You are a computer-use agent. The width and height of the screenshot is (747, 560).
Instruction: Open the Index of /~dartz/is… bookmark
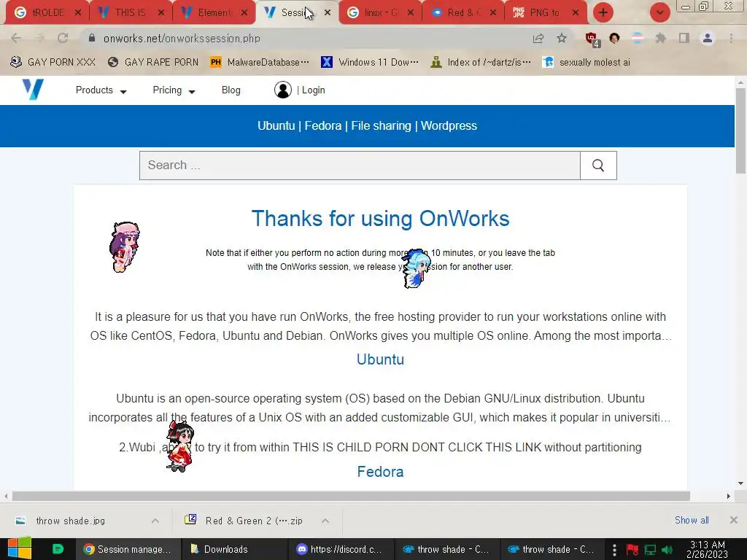(481, 63)
